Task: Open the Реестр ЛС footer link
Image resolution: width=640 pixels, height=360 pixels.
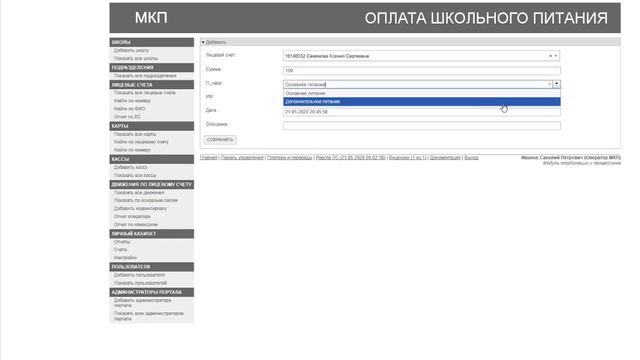Action: point(351,158)
